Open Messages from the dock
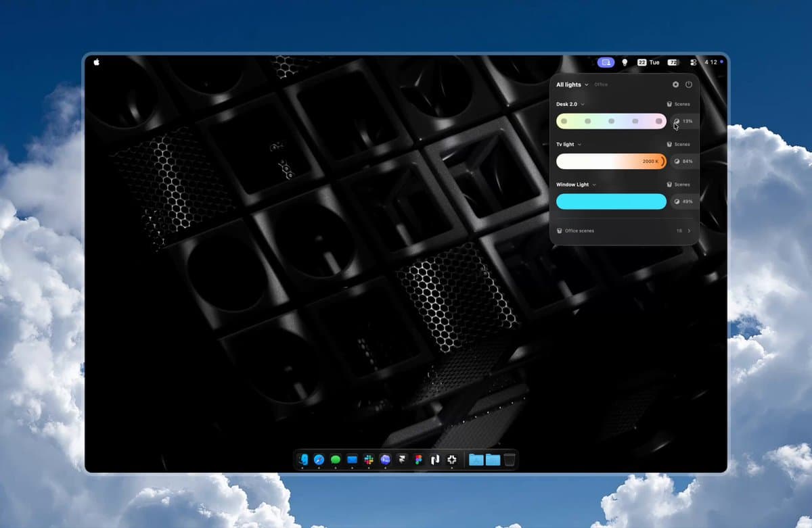The height and width of the screenshot is (528, 812). (335, 460)
